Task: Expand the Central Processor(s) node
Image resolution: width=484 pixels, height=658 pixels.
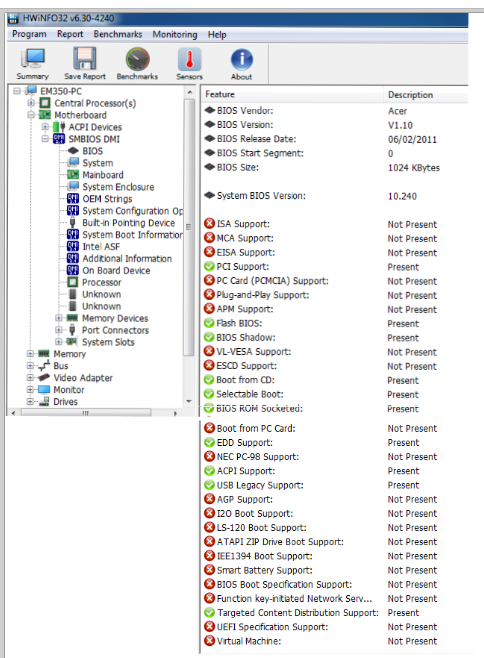Action: click(31, 103)
